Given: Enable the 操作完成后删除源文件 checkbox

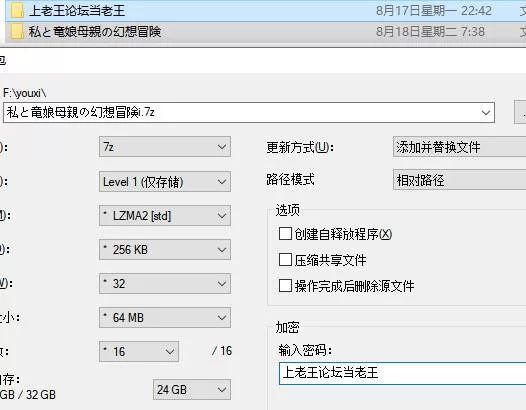Looking at the screenshot, I should pyautogui.click(x=285, y=286).
